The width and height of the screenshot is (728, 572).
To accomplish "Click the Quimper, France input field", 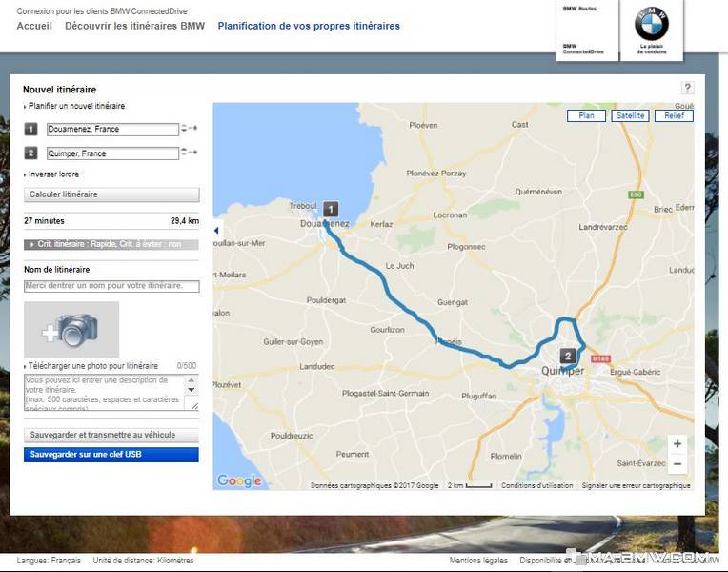I will 112,153.
